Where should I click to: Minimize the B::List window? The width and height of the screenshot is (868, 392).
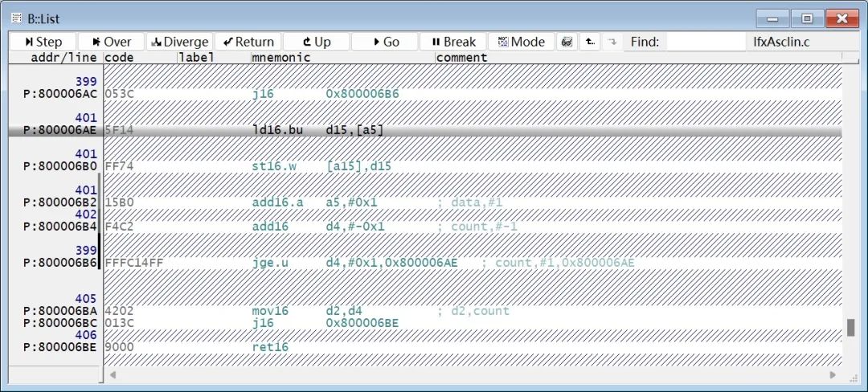coord(772,18)
